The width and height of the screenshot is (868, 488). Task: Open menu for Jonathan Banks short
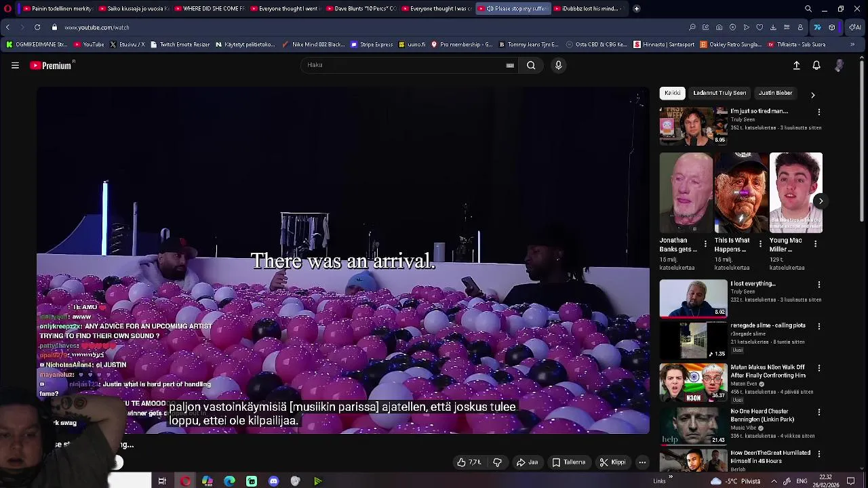pyautogui.click(x=705, y=244)
